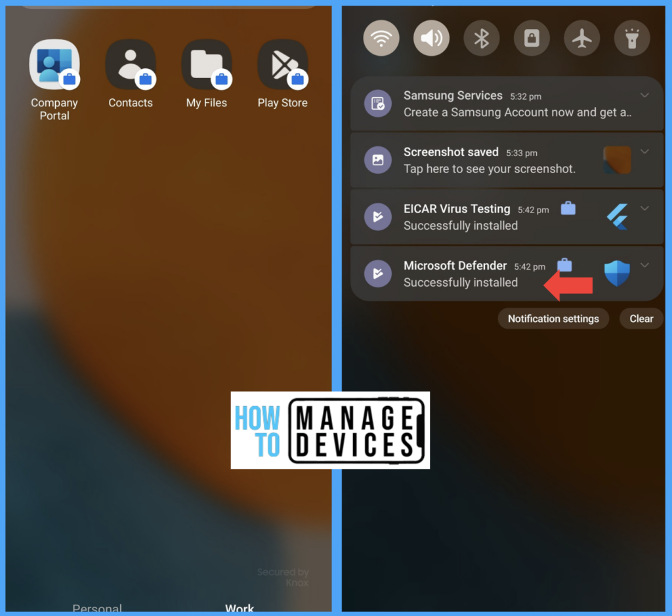Tap the Microsoft Defender Play Store install icon
Image resolution: width=672 pixels, height=616 pixels.
tap(377, 274)
